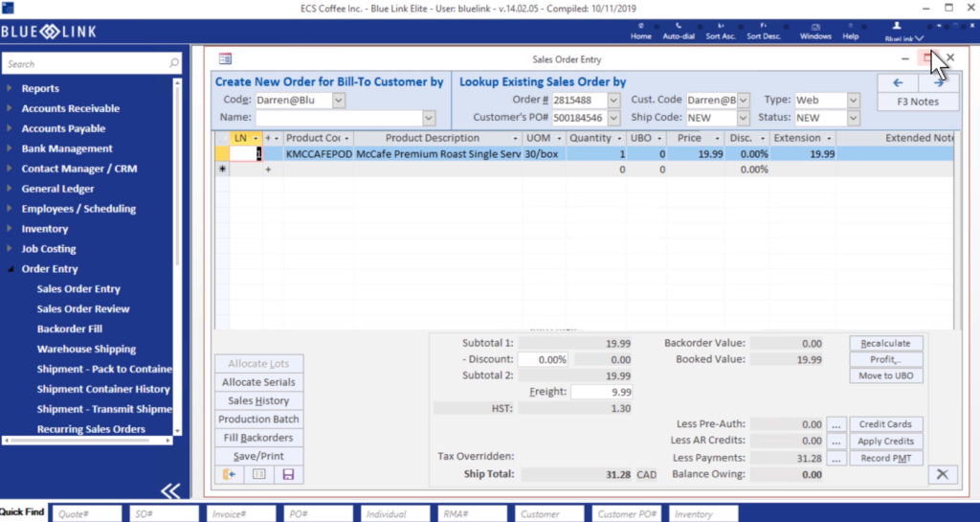The height and width of the screenshot is (522, 980).
Task: Expand the order Type dropdown showing Web
Action: tap(854, 100)
